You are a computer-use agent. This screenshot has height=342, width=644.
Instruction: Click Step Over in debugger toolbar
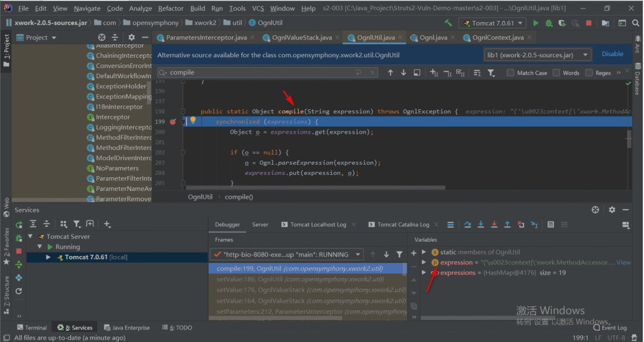467,224
